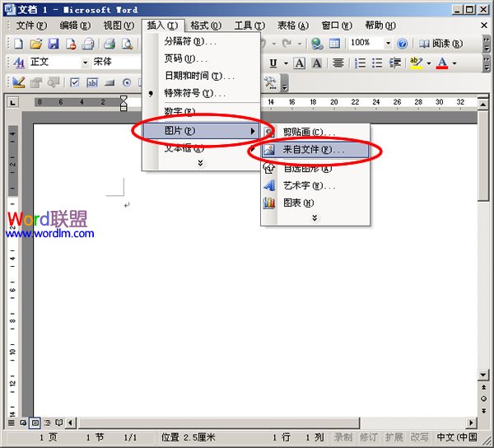This screenshot has height=448, width=494.
Task: Apply underline with the U button
Action: [273, 63]
